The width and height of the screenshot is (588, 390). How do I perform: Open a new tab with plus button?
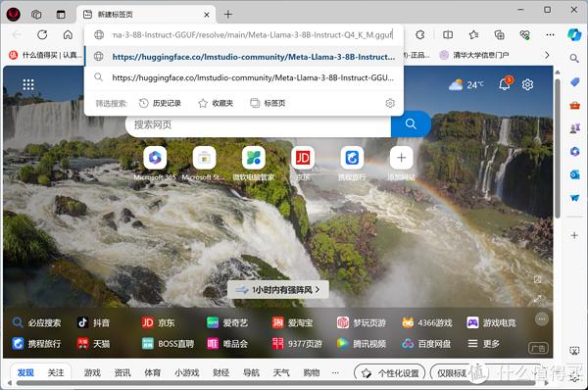click(228, 15)
